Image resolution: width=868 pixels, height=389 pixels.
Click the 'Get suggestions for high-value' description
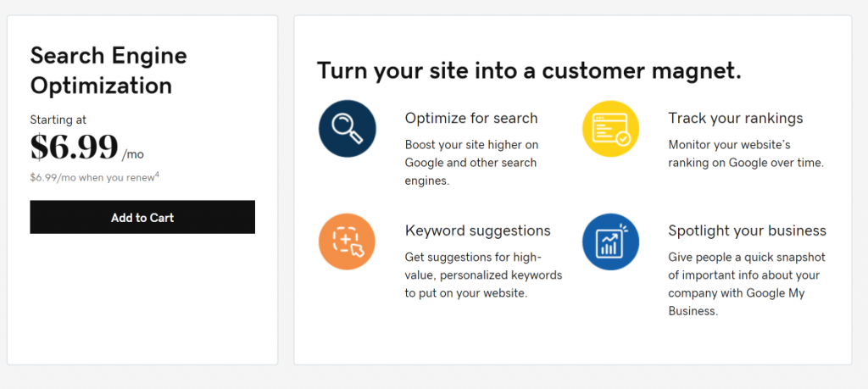point(483,275)
